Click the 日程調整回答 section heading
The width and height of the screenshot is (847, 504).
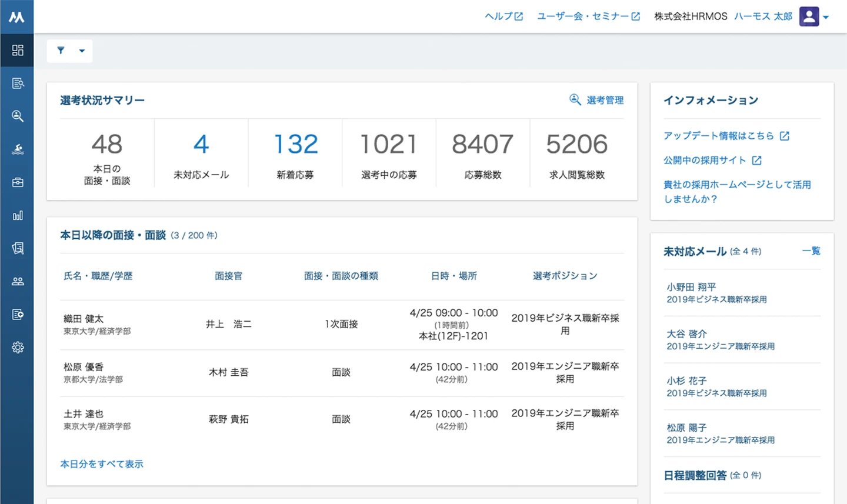[695, 475]
